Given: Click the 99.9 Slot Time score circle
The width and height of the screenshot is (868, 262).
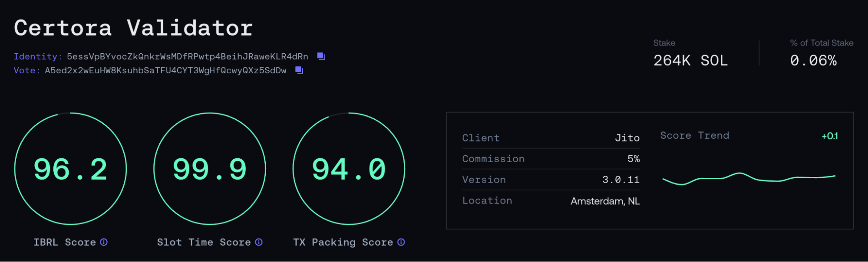Looking at the screenshot, I should [x=210, y=169].
